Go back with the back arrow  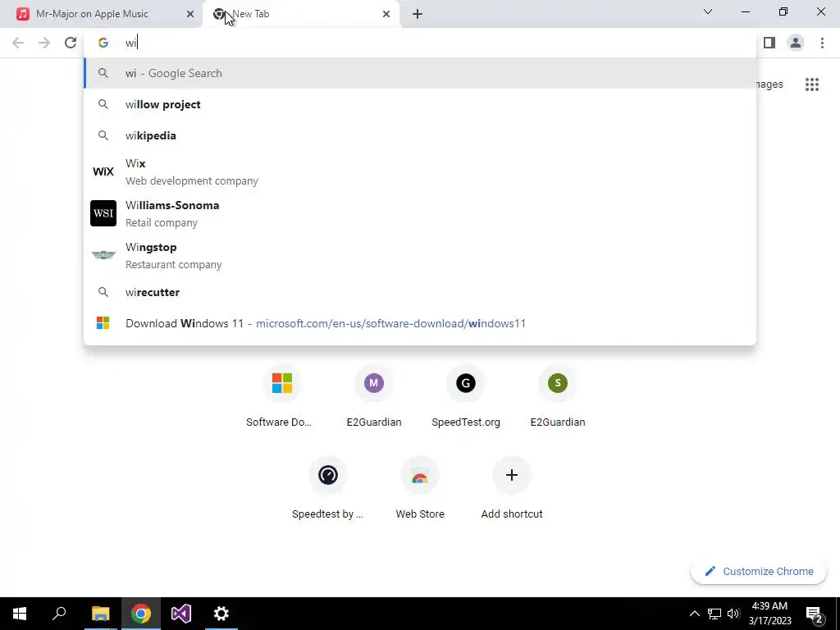pos(18,43)
